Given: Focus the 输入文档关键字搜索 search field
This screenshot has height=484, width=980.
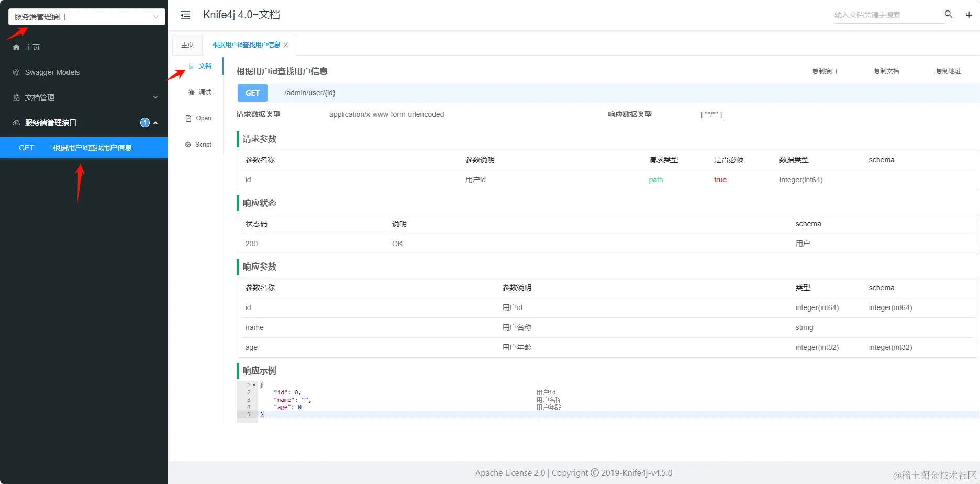Looking at the screenshot, I should (x=888, y=15).
